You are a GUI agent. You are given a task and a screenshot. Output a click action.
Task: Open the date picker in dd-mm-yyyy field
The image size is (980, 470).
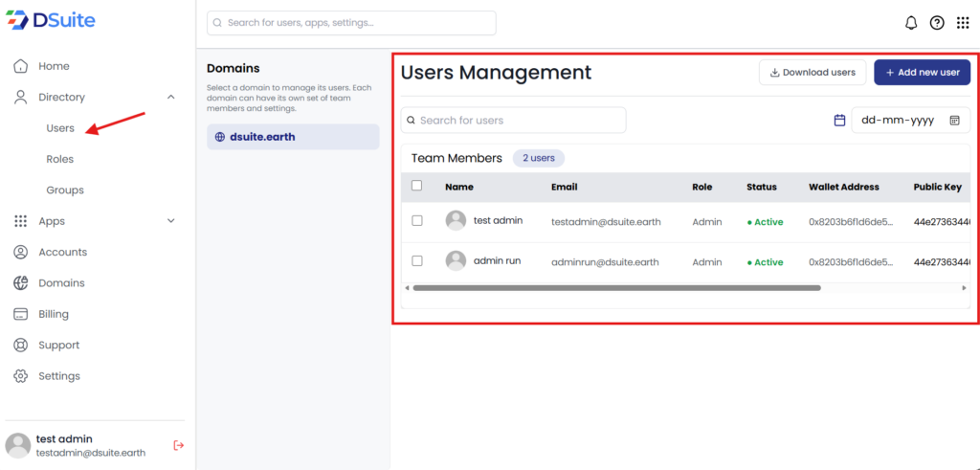[954, 121]
